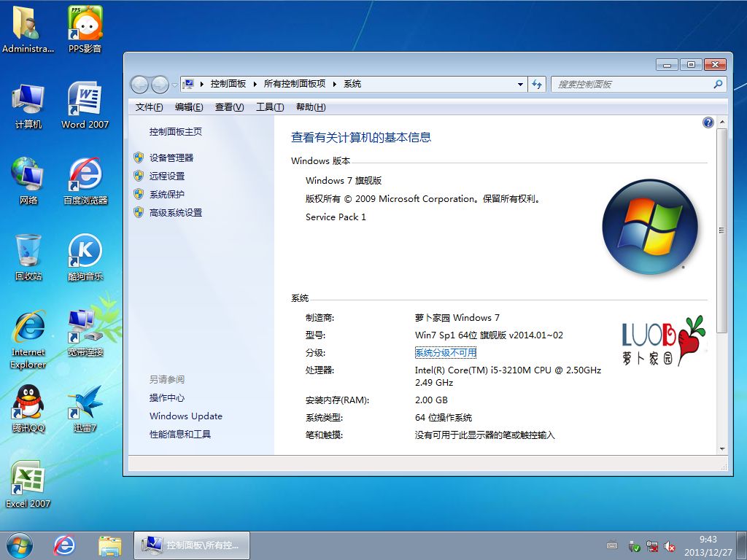Open the 查看(V) menu
747x560 pixels.
coord(229,107)
